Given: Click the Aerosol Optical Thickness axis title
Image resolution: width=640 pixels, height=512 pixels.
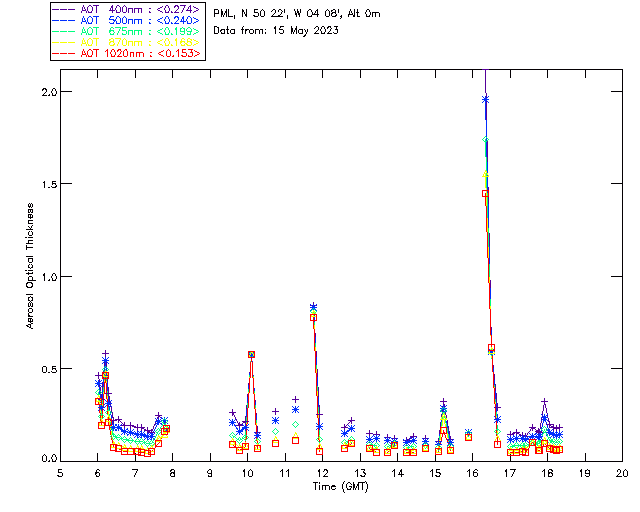Looking at the screenshot, I should click(x=30, y=266).
